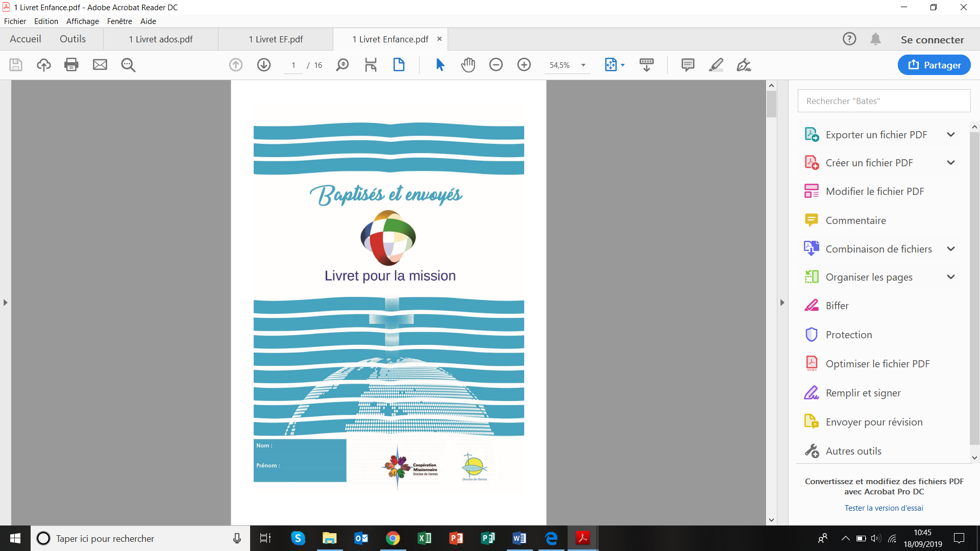980x551 pixels.
Task: Switch to 1 Livret ados.pdf tab
Action: pyautogui.click(x=161, y=39)
